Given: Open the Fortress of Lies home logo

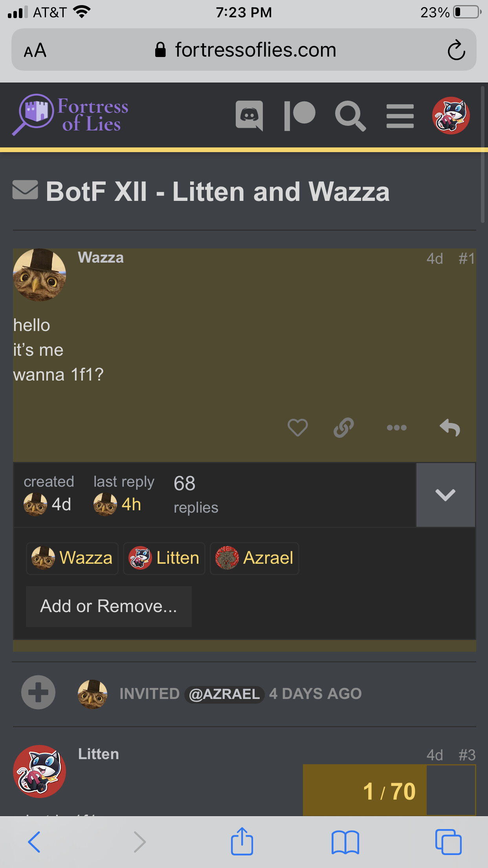Looking at the screenshot, I should 70,115.
